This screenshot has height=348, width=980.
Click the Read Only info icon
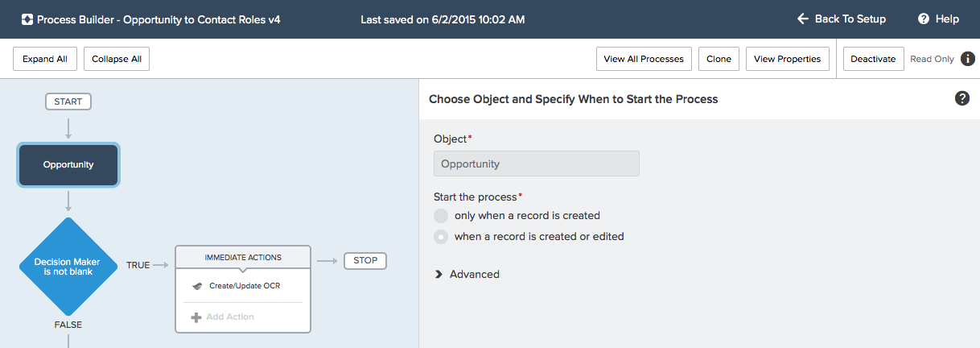(x=968, y=59)
